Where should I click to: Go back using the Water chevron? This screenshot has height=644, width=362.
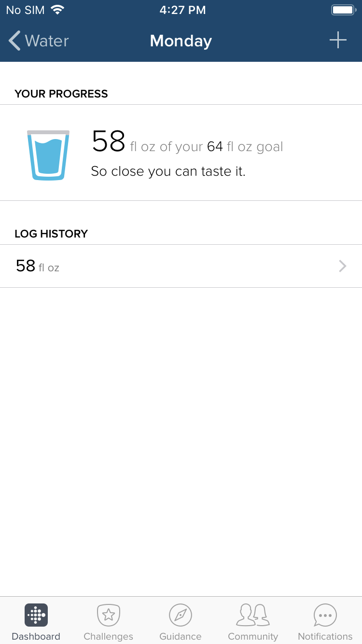point(15,41)
